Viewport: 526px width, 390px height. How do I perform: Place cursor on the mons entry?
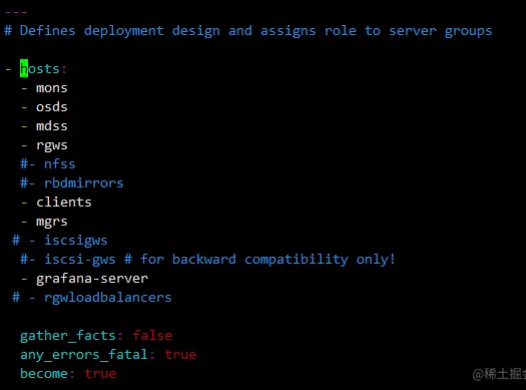point(52,88)
